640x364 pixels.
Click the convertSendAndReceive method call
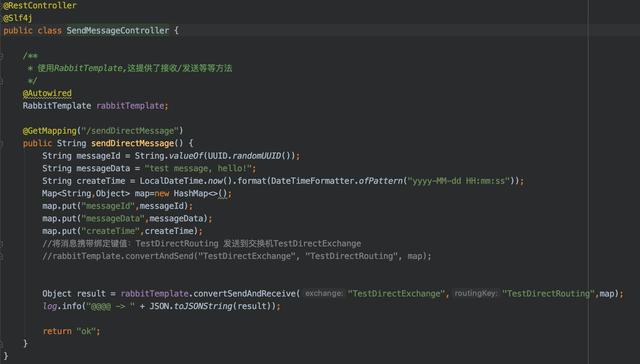[244, 294]
